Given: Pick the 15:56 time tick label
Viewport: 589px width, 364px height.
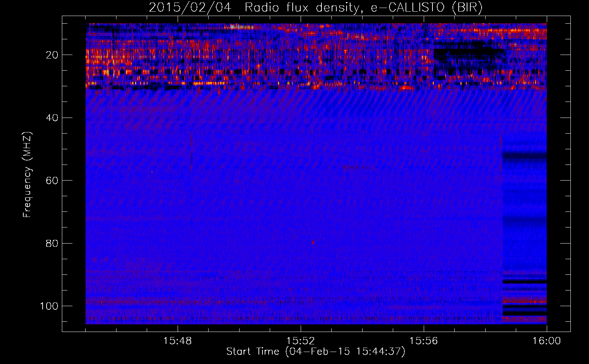Looking at the screenshot, I should [424, 341].
